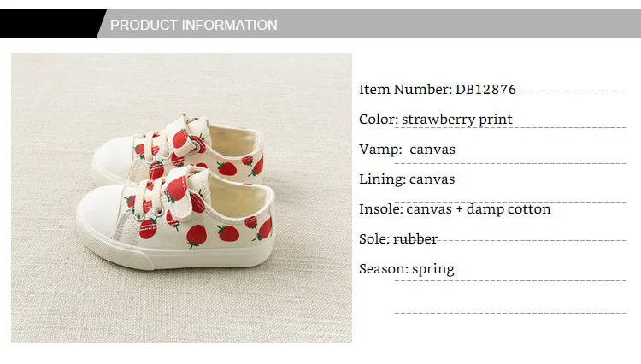The height and width of the screenshot is (364, 641).
Task: Click the DB12876 item number value
Action: pos(485,89)
